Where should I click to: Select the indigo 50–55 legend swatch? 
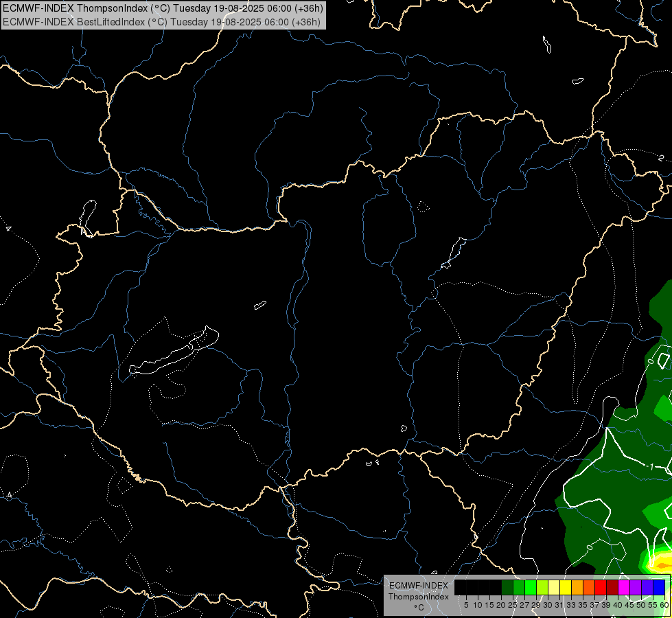pyautogui.click(x=647, y=587)
